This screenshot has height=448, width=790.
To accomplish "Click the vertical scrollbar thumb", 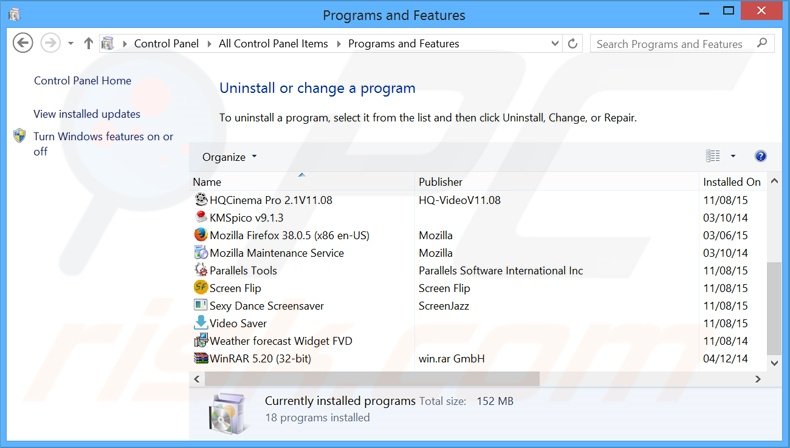I will (774, 308).
